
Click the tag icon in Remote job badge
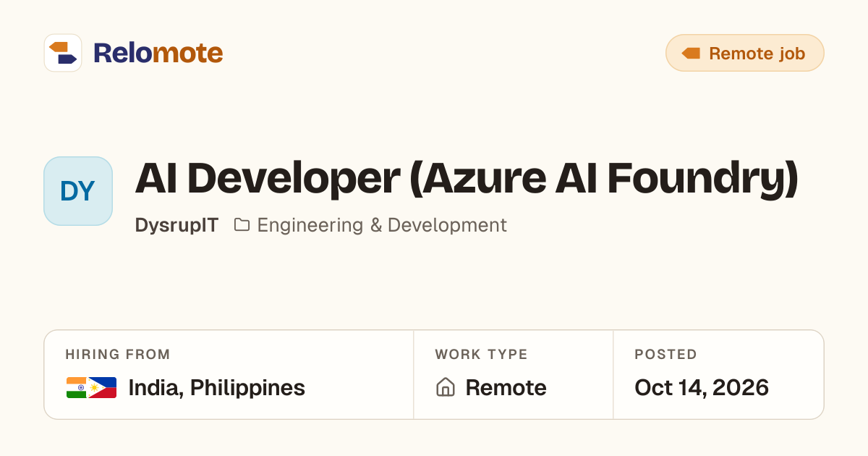point(691,54)
